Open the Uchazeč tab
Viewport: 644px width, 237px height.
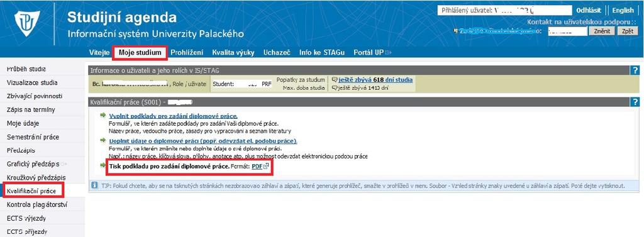pyautogui.click(x=277, y=53)
